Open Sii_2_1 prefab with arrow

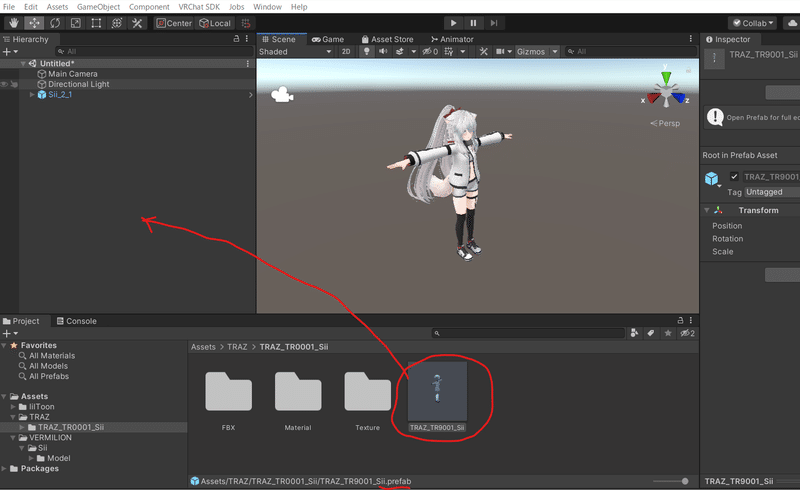pyautogui.click(x=250, y=95)
